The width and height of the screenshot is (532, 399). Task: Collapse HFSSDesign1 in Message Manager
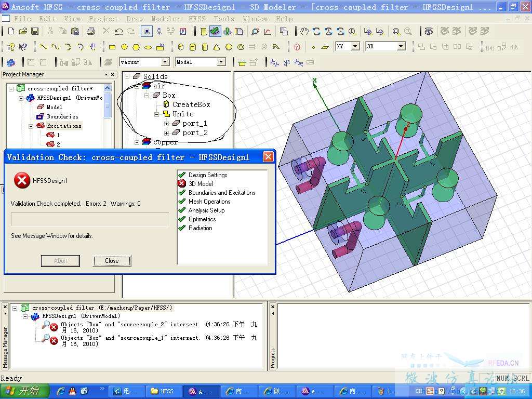[x=25, y=316]
